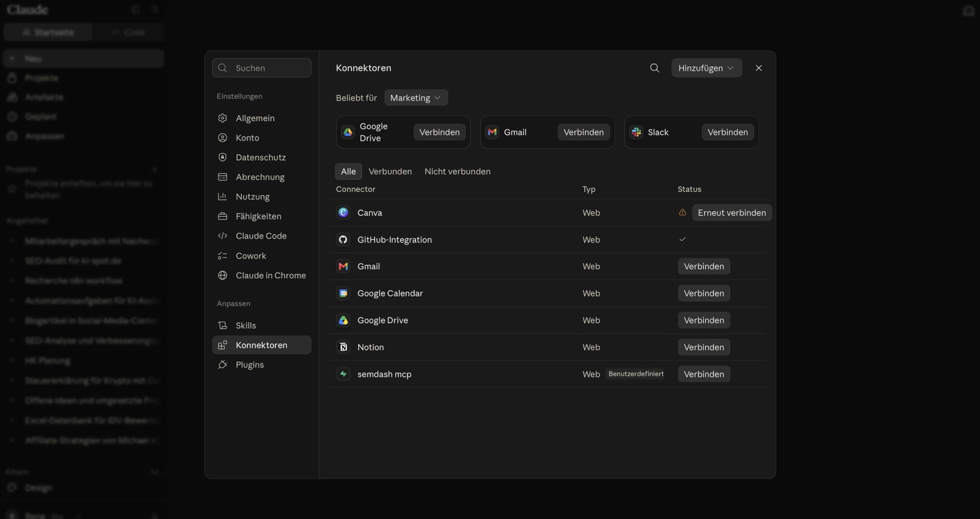
Task: Click the Nutzung bar chart icon
Action: (x=222, y=197)
